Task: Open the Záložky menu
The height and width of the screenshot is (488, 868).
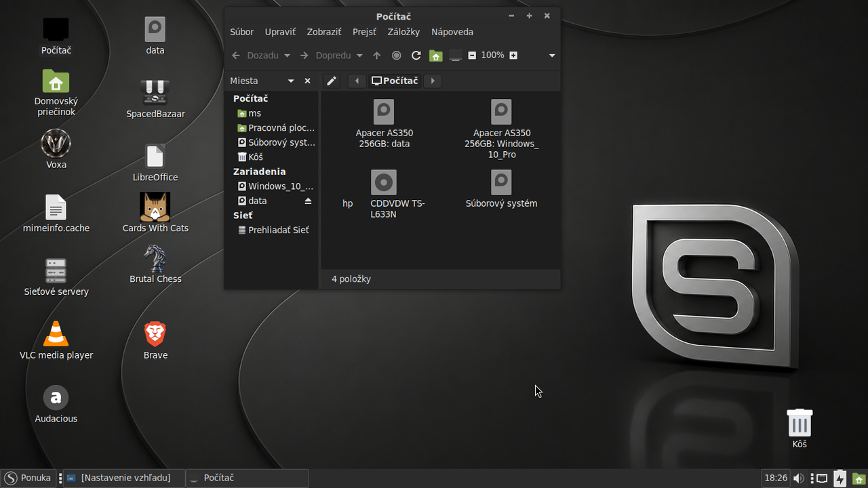Action: [x=403, y=32]
